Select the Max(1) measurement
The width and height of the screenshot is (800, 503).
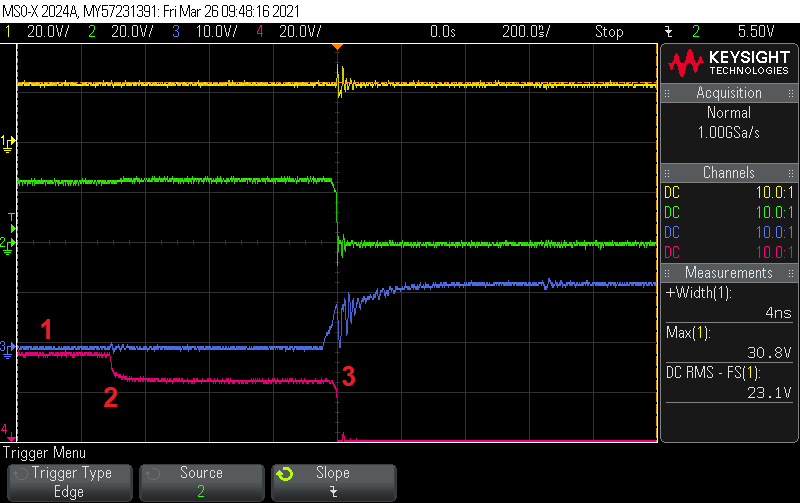688,333
